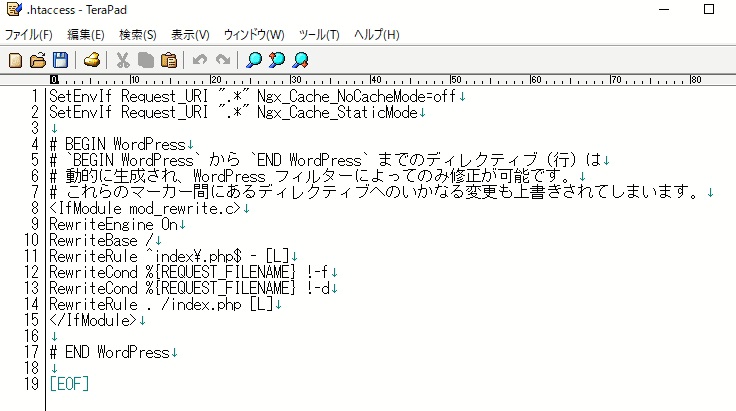Print the document with the printer icon

pyautogui.click(x=92, y=60)
